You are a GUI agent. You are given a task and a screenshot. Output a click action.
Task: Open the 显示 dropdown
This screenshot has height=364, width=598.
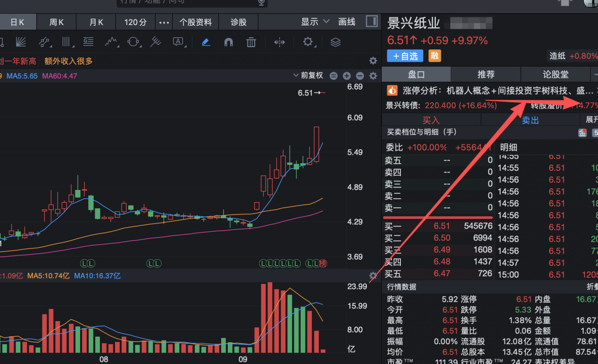click(315, 22)
